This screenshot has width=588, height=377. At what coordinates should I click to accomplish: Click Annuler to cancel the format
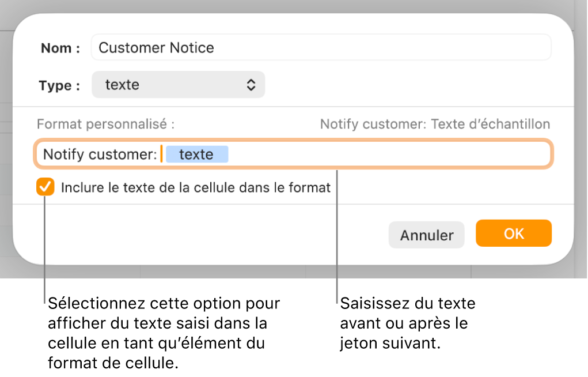click(x=426, y=235)
